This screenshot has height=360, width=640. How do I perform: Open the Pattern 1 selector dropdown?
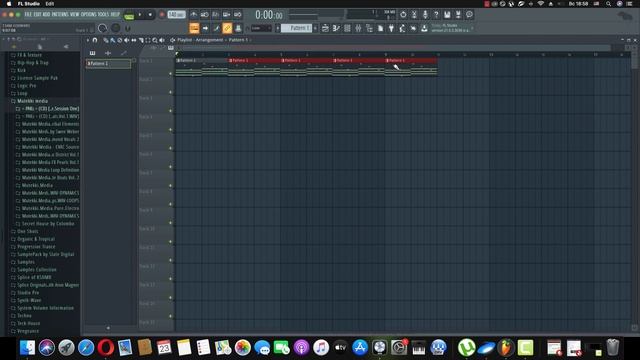tap(297, 28)
